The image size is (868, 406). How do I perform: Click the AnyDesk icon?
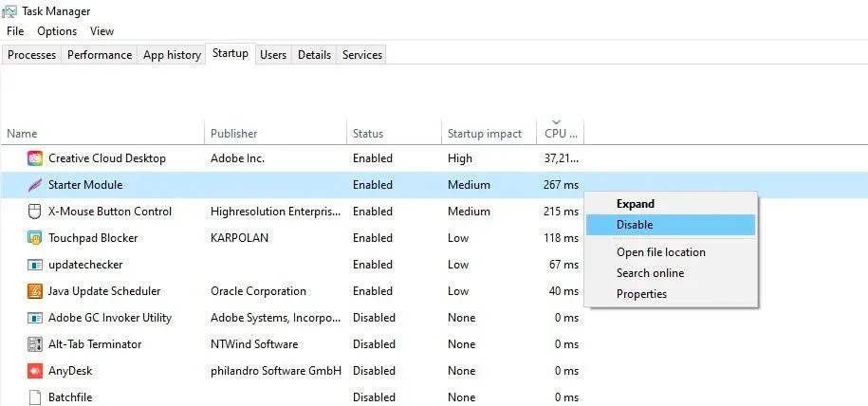35,371
